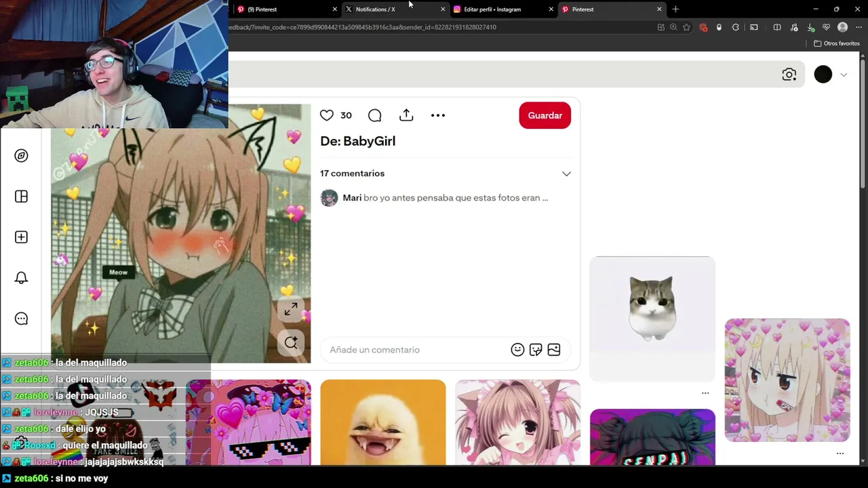Open the comment bubble icon on the pin

click(x=374, y=115)
